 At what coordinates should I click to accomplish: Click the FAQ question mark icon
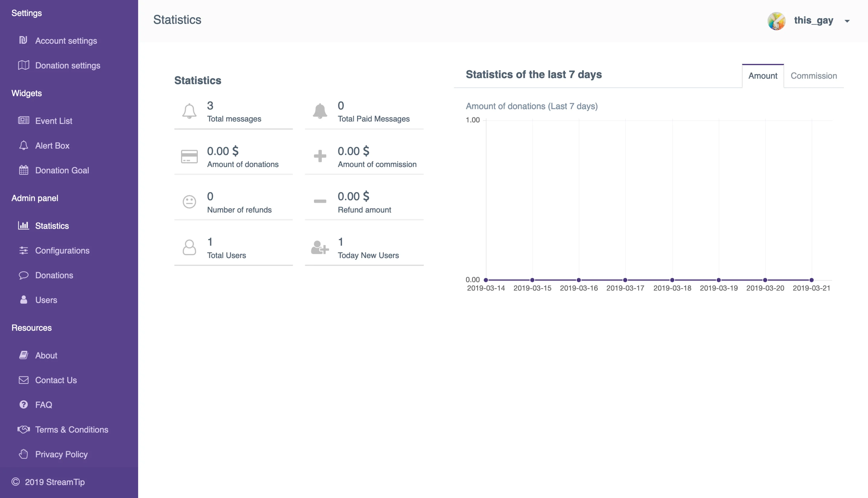23,405
